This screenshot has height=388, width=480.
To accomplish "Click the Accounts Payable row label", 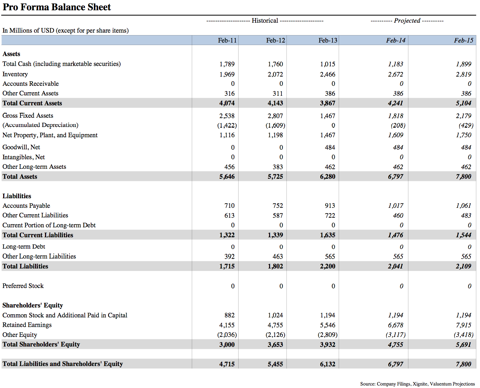I will click(26, 206).
